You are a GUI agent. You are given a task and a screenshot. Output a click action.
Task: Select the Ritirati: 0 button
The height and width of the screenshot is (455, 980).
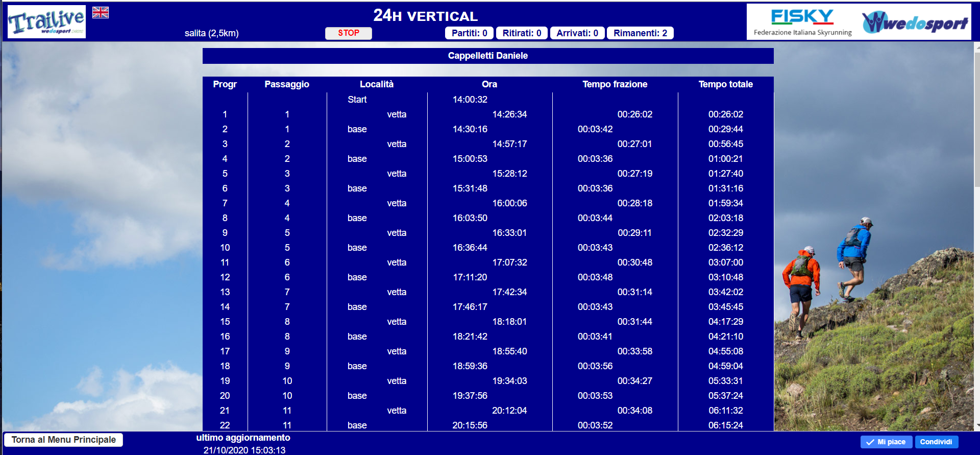click(x=522, y=33)
